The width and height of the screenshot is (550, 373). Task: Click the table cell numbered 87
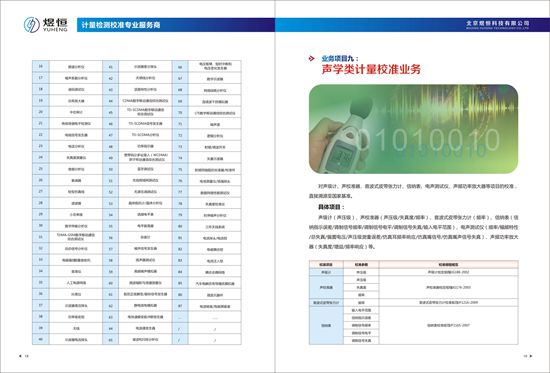coord(180,306)
